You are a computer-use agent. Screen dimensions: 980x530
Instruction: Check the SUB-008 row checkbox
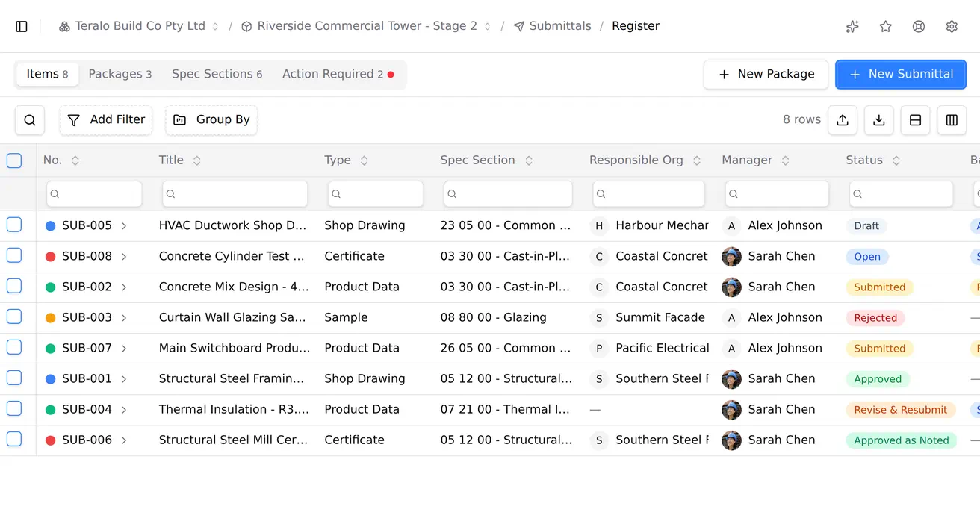[14, 255]
